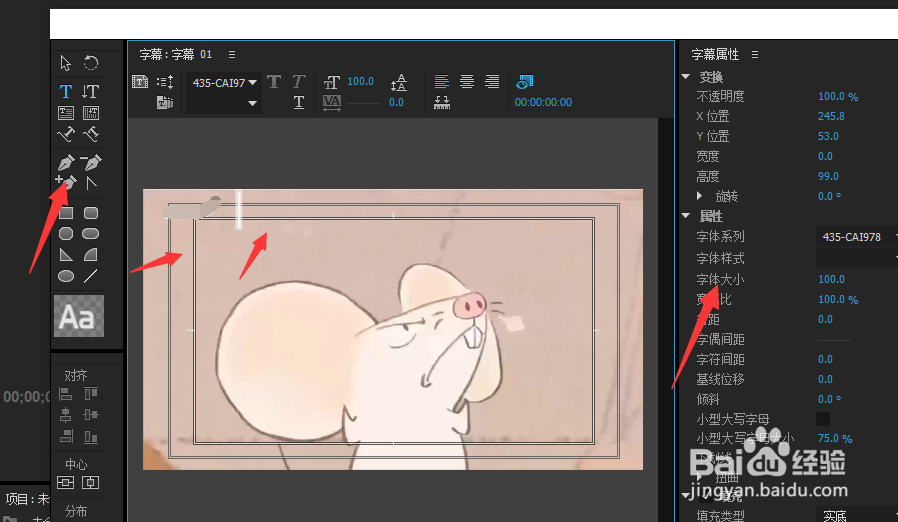Screen dimensions: 898x522
Task: Click toolbar leading value 0.0
Action: click(x=396, y=103)
